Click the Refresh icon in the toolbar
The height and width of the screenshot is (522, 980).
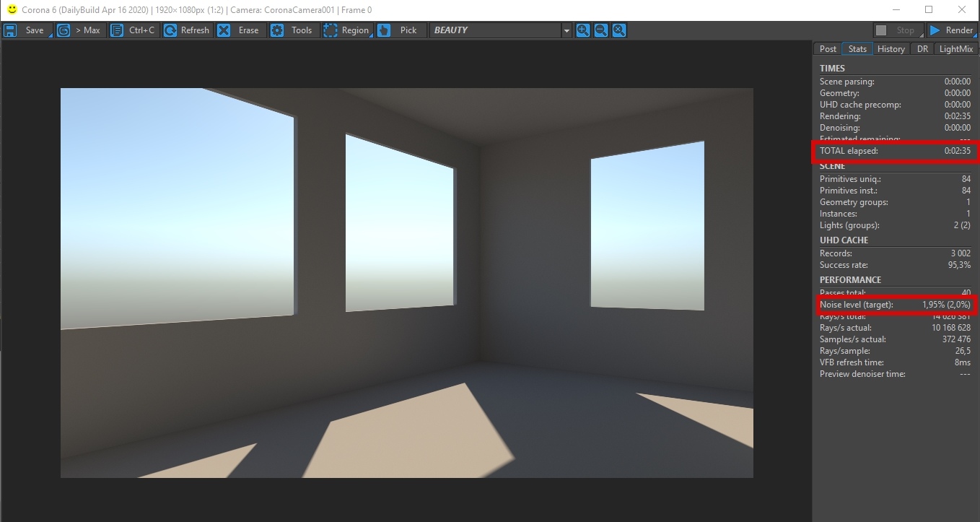click(170, 30)
